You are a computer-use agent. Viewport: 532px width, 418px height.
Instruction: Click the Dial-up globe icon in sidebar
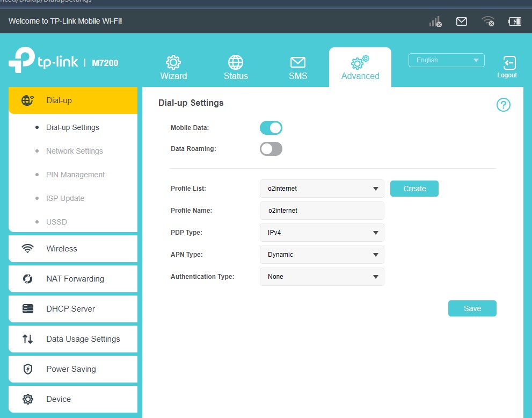pyautogui.click(x=27, y=100)
